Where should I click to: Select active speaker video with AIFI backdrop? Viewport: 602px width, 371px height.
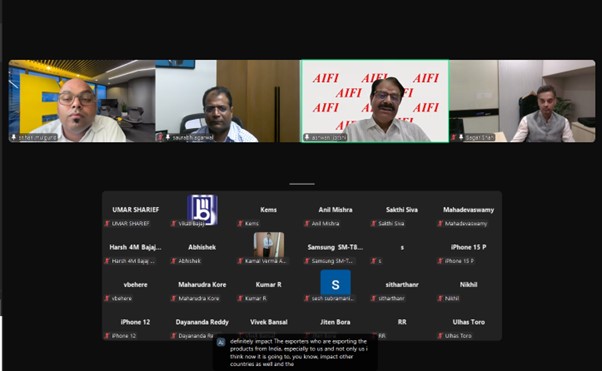click(x=375, y=101)
